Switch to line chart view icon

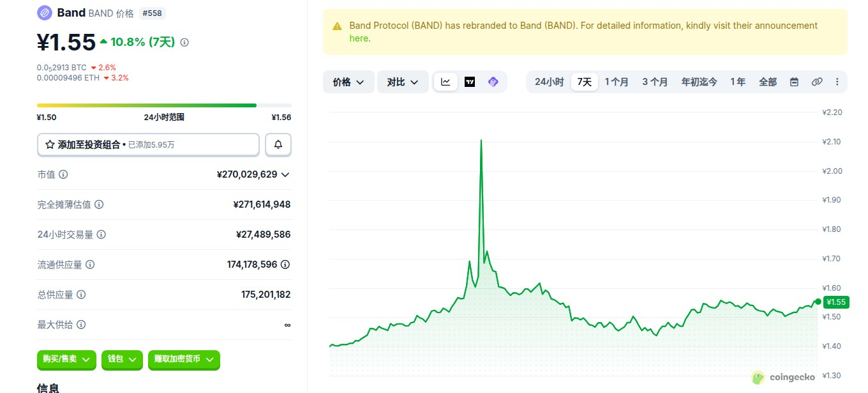[x=446, y=82]
